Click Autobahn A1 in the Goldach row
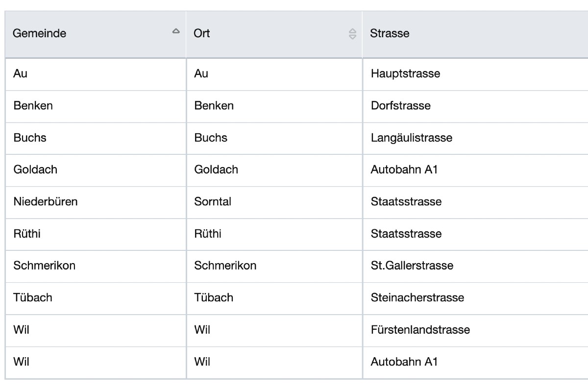 404,170
